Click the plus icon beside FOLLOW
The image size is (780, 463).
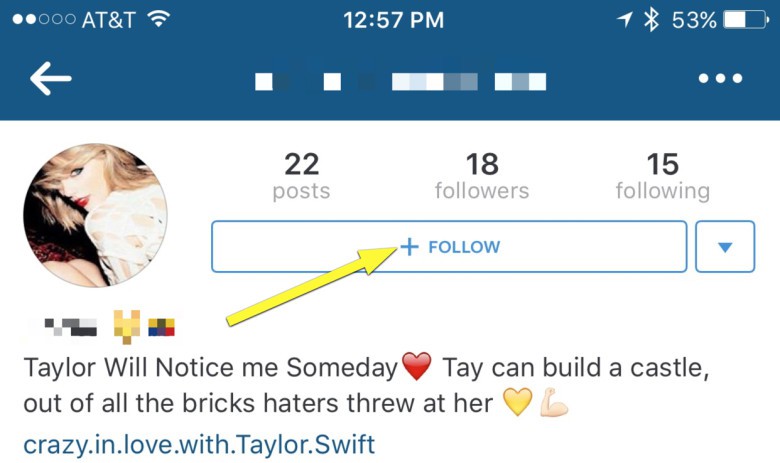(x=409, y=247)
